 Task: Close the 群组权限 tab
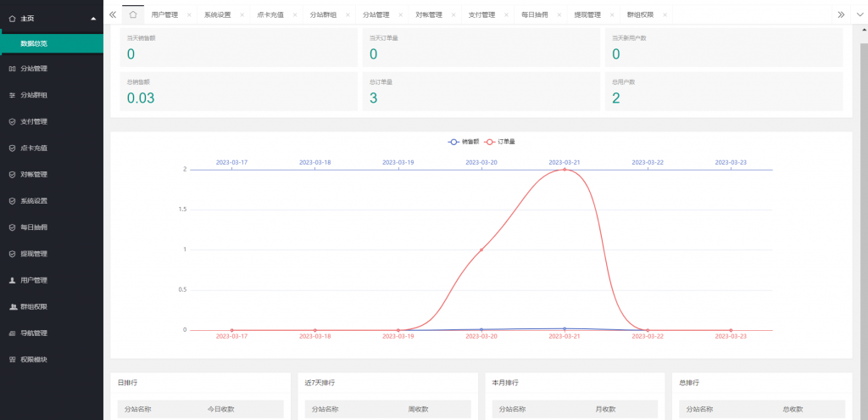pyautogui.click(x=665, y=15)
